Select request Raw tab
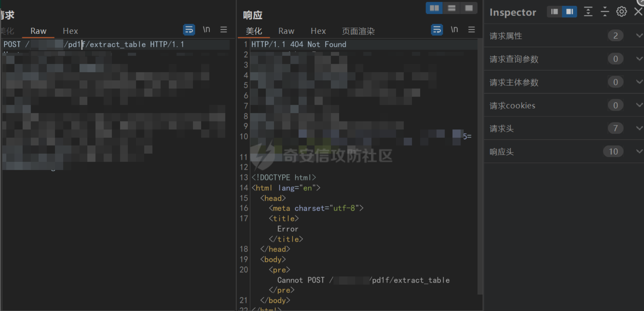 coord(38,31)
